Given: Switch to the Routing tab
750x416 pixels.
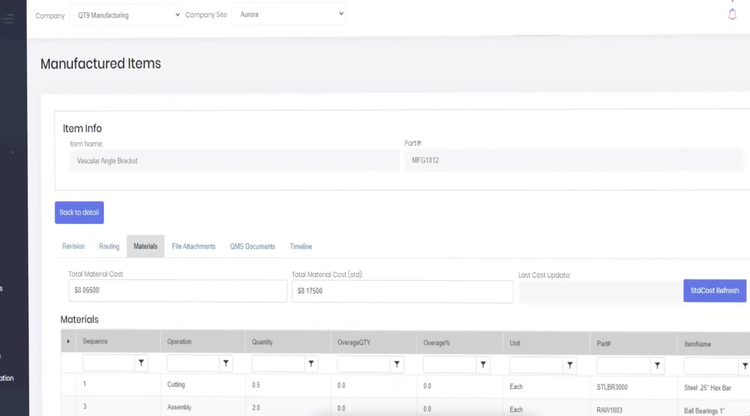Looking at the screenshot, I should pos(109,246).
